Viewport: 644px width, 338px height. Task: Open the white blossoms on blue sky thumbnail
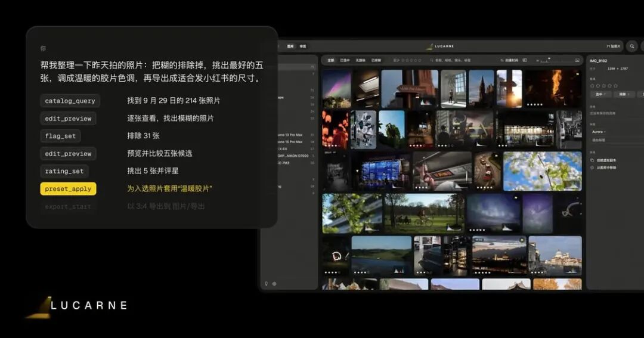(x=543, y=171)
